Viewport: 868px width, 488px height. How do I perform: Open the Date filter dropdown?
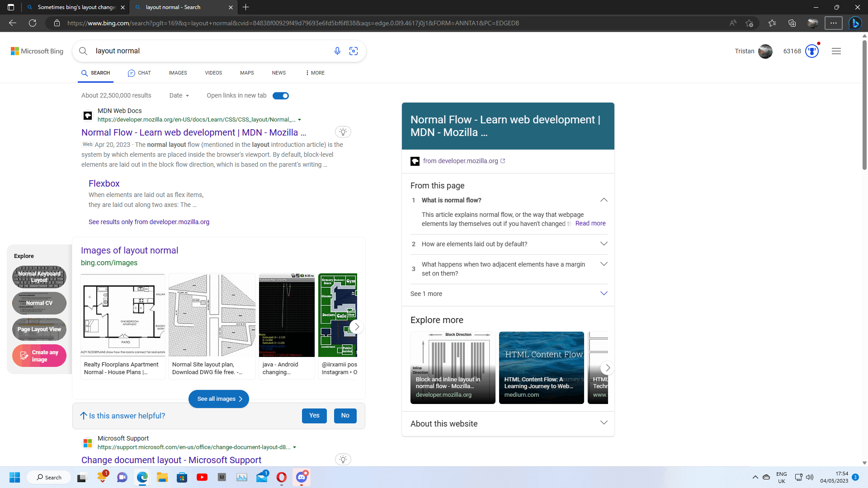click(x=179, y=96)
